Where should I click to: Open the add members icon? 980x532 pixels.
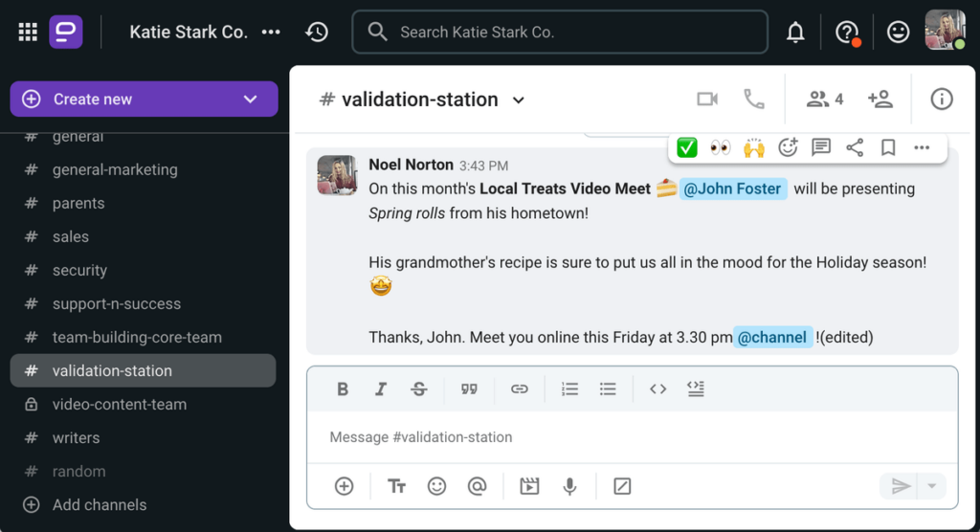click(x=880, y=100)
